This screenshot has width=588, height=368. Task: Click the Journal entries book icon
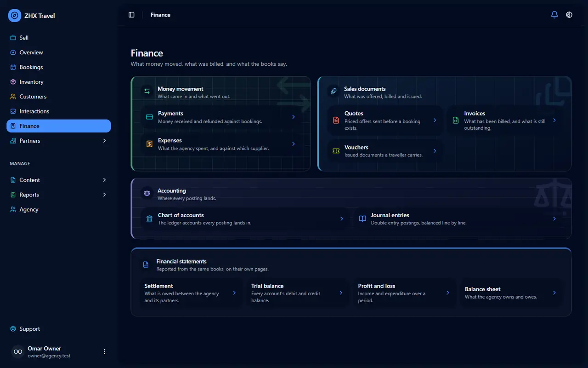coord(362,218)
